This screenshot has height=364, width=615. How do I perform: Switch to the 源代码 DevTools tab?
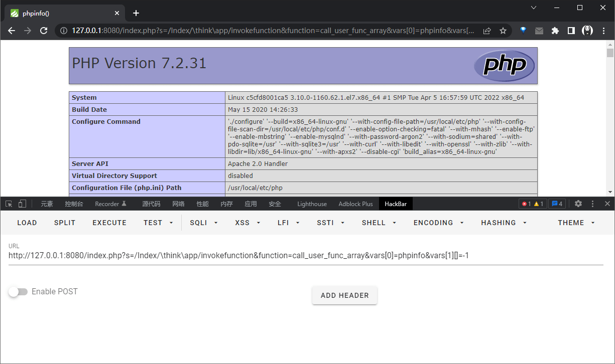[151, 204]
